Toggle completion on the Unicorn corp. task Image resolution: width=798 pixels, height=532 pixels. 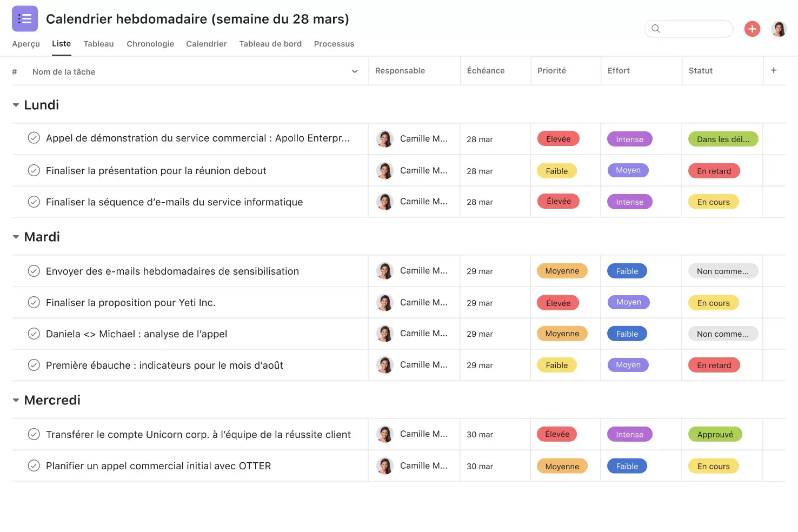(34, 434)
